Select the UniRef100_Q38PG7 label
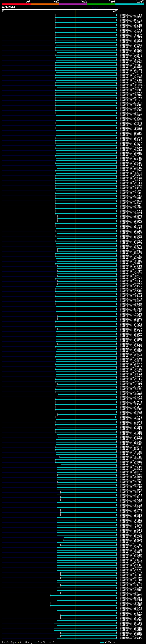The image size is (146, 644). tap(131, 613)
